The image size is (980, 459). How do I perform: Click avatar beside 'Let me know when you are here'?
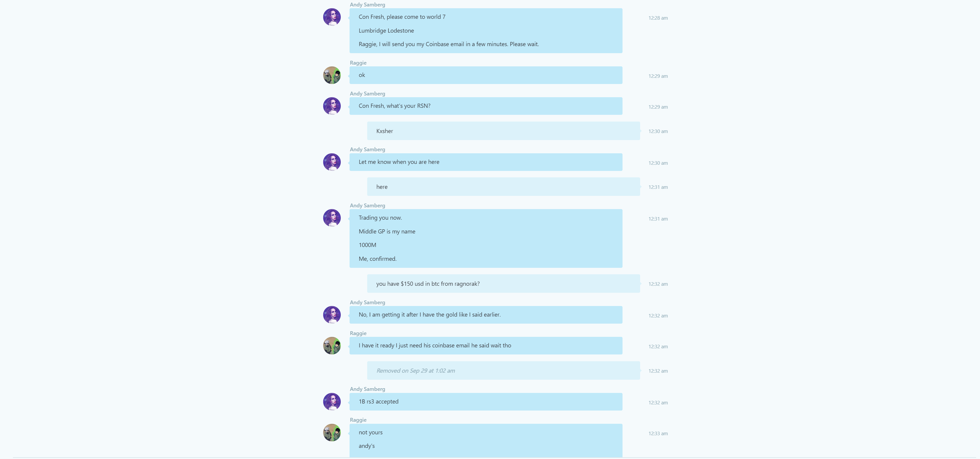click(x=332, y=162)
